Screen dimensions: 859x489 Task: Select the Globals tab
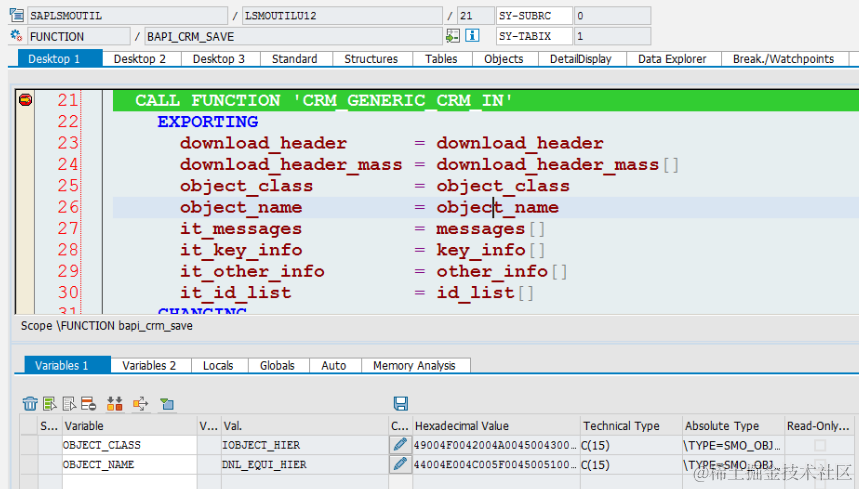(277, 365)
